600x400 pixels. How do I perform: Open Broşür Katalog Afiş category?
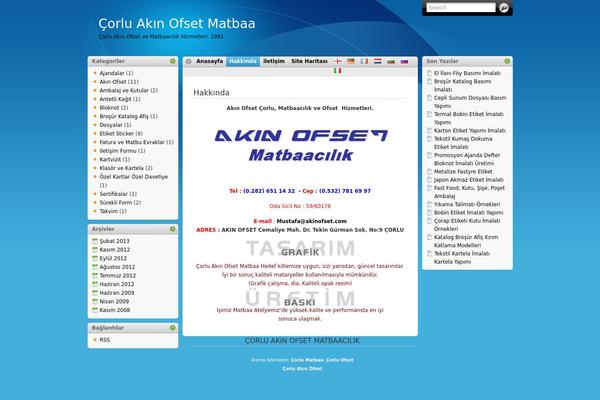click(x=124, y=116)
